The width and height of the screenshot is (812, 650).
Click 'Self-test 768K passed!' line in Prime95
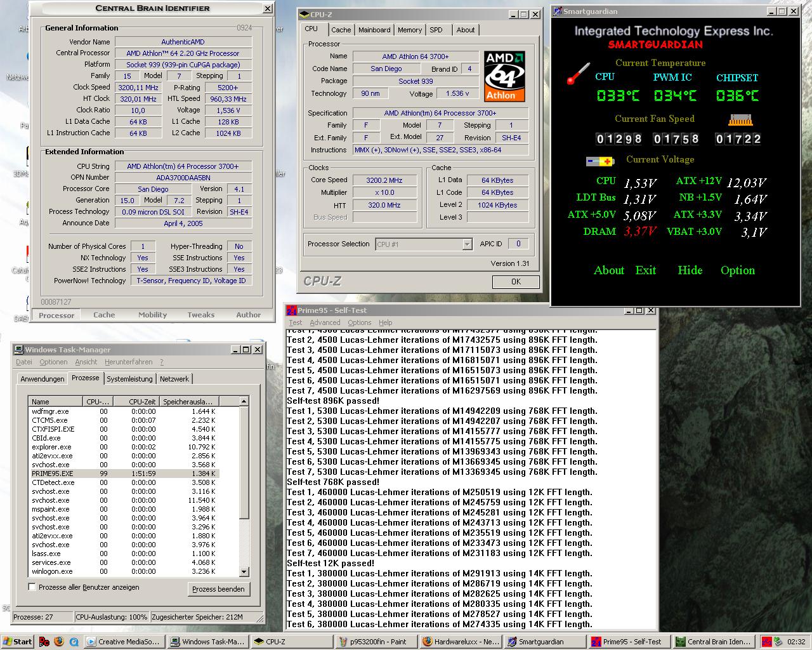pos(333,482)
